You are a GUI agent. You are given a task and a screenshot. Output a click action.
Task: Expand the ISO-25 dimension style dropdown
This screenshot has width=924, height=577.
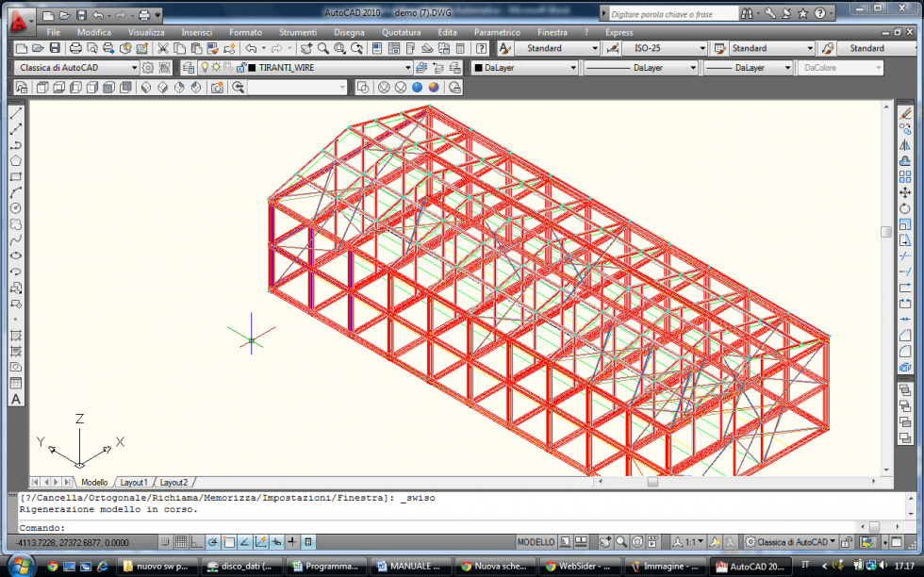701,48
